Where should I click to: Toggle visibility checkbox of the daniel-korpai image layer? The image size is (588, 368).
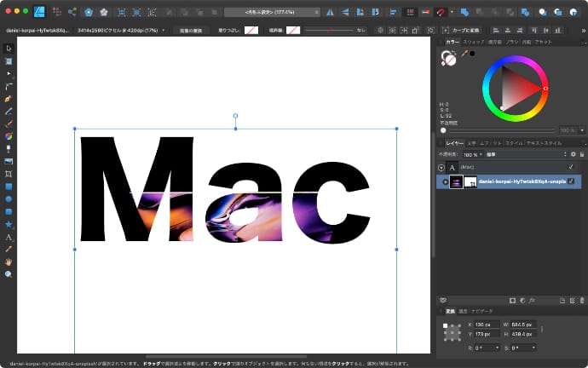click(x=571, y=181)
